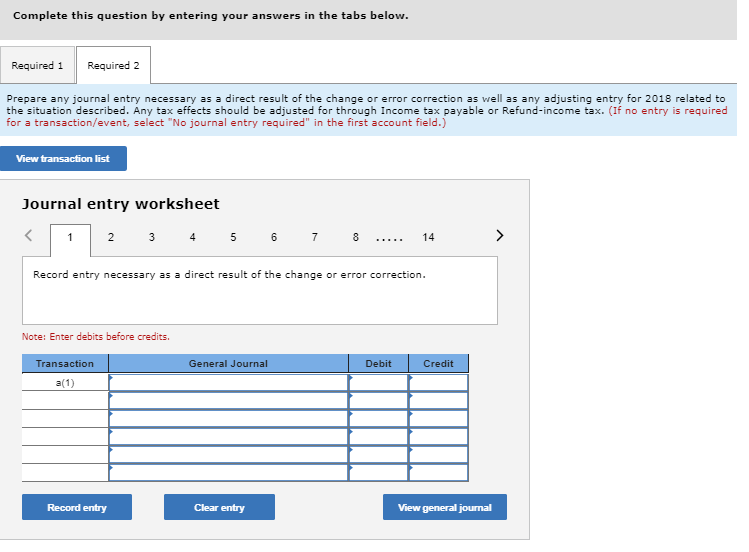The width and height of the screenshot is (749, 552).
Task: Click the 'Note: Enter debits before credits.' text
Action: click(x=96, y=337)
